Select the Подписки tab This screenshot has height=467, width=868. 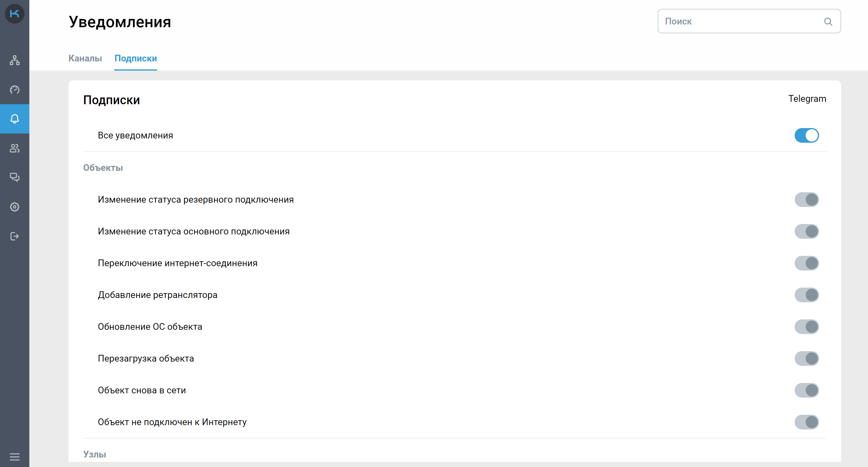click(135, 58)
